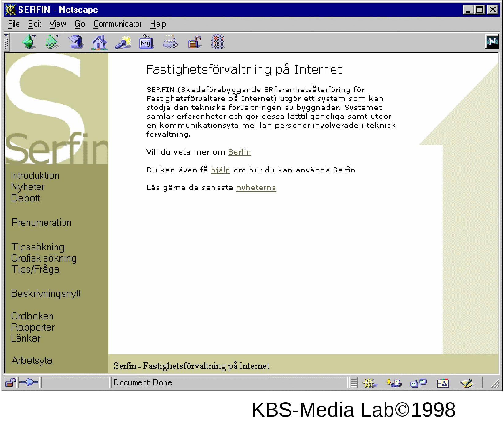Follow the hjälp link
This screenshot has height=432, width=504.
click(221, 170)
